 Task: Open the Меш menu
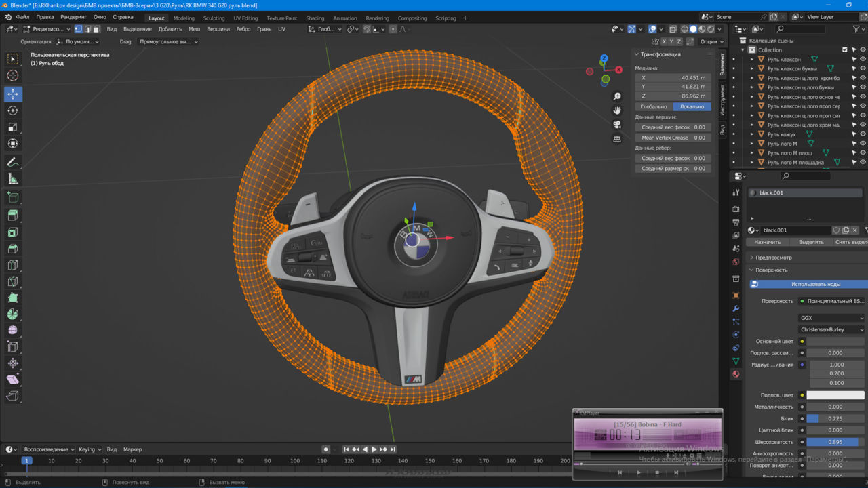coord(194,29)
